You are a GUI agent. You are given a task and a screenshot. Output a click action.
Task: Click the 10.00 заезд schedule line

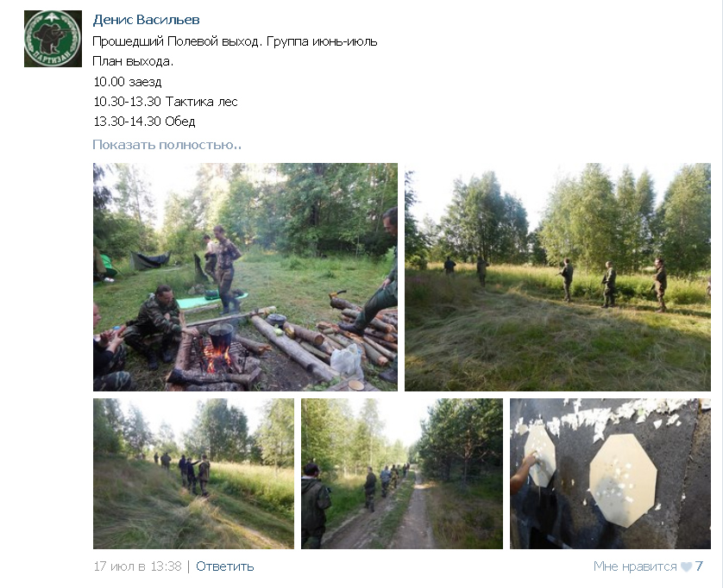[x=128, y=82]
